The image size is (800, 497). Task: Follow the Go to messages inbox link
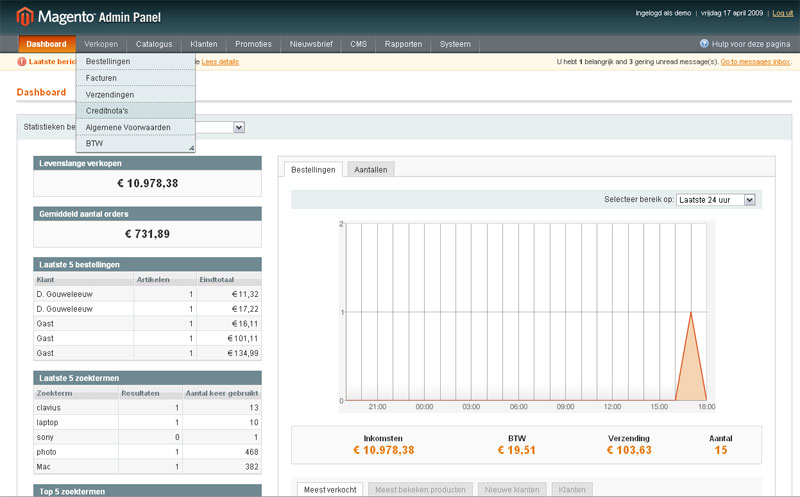click(x=757, y=62)
